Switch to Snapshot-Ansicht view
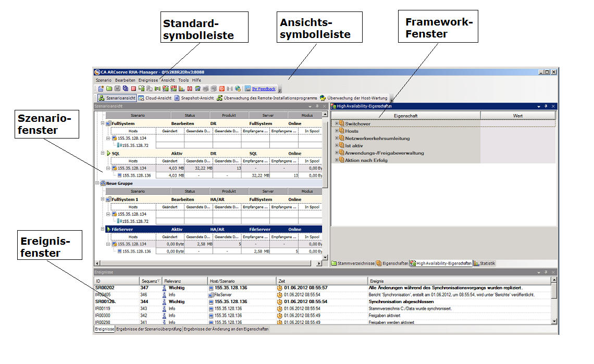Viewport: 594px width, 364px height. pos(194,98)
